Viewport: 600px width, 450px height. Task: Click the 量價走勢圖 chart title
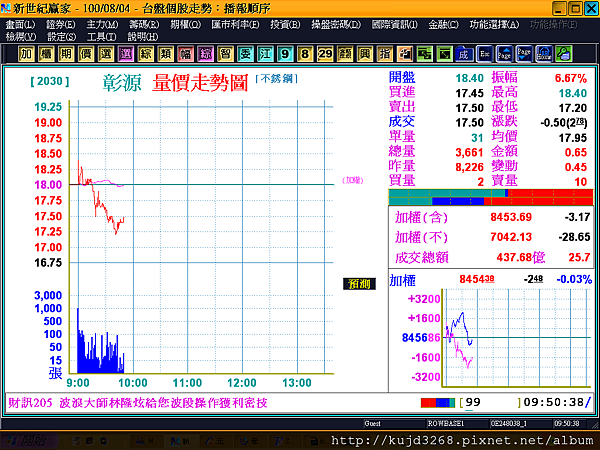point(201,83)
